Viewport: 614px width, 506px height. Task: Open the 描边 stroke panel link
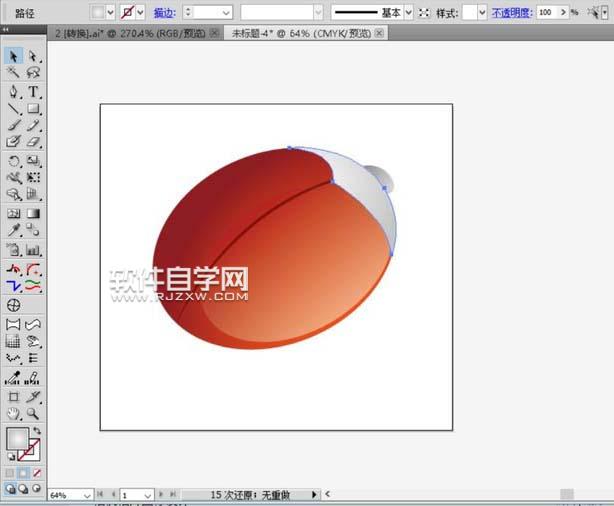click(x=164, y=13)
